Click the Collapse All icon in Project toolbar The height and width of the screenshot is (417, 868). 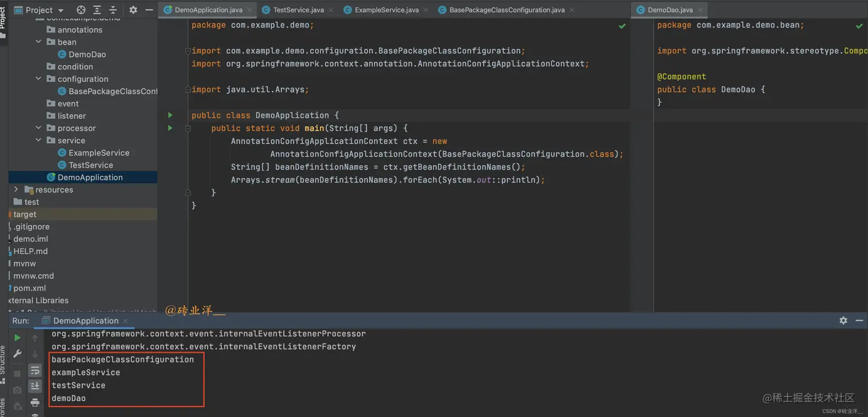(x=113, y=10)
